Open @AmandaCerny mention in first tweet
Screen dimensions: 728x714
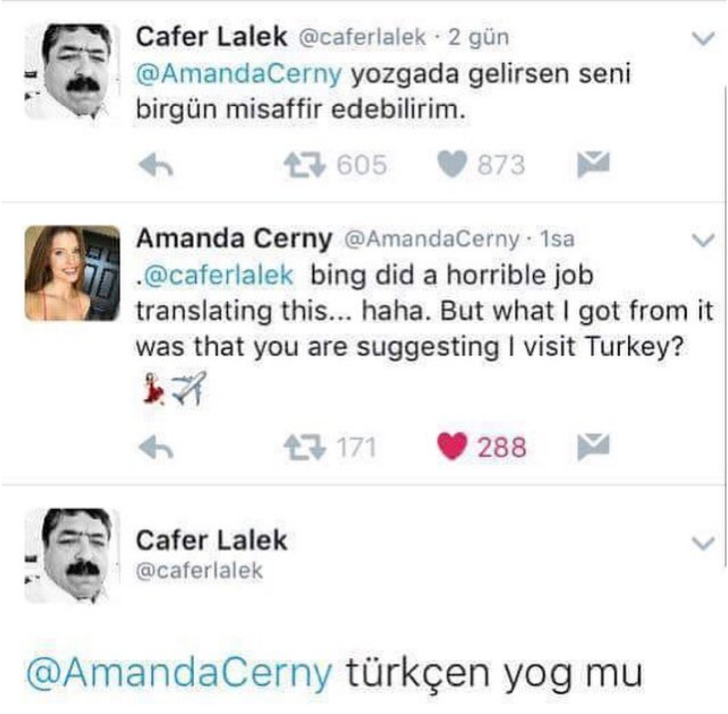[x=239, y=74]
